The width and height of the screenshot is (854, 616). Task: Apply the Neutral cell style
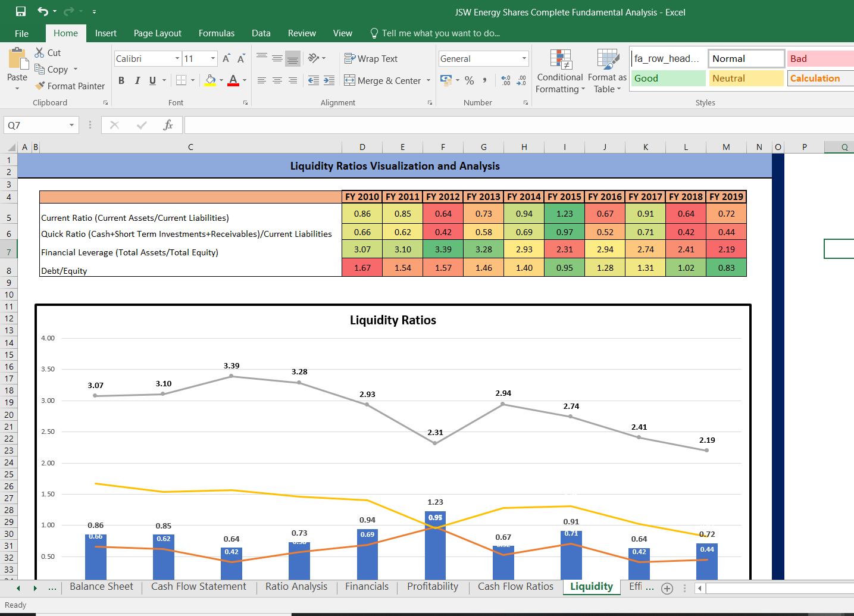click(746, 78)
